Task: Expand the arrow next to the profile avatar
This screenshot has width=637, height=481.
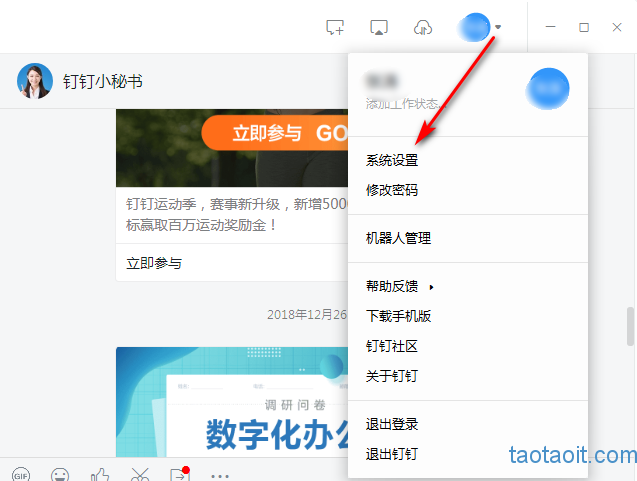Action: tap(498, 27)
